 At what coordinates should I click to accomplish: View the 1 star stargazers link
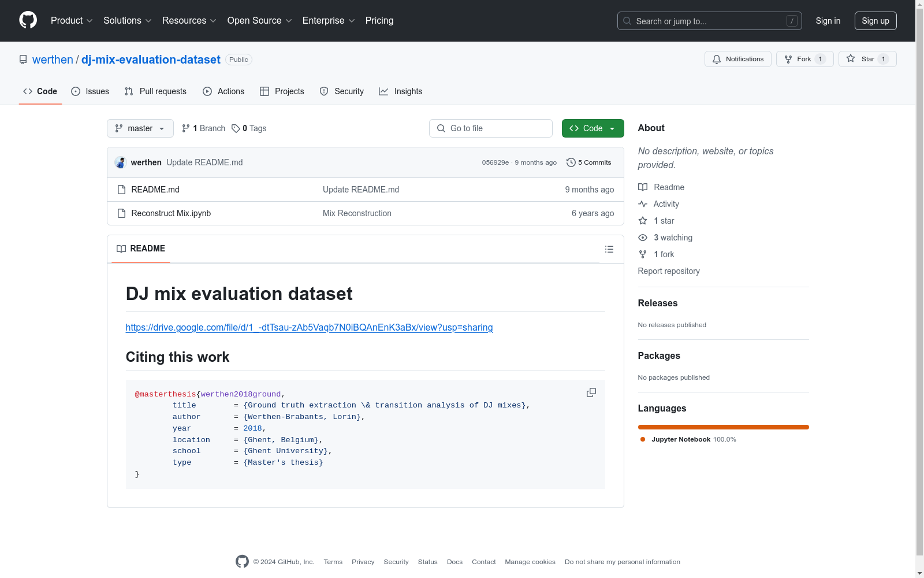point(657,221)
